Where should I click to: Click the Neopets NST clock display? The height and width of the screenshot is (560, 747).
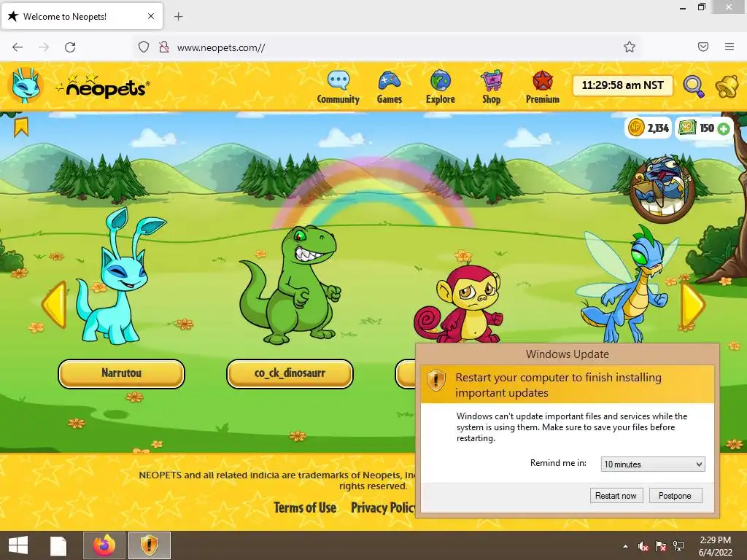click(623, 85)
